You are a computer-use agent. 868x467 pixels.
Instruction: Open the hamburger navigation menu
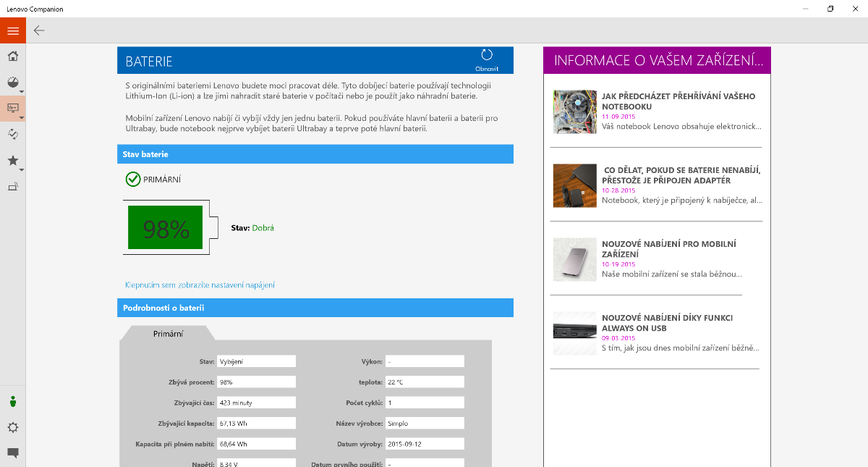[x=13, y=30]
